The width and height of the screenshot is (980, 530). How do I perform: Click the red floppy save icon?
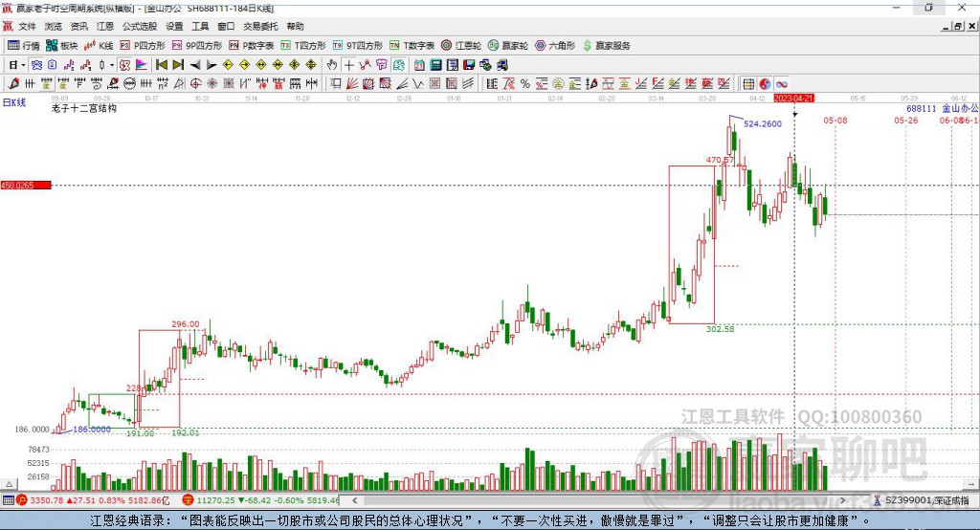[469, 65]
